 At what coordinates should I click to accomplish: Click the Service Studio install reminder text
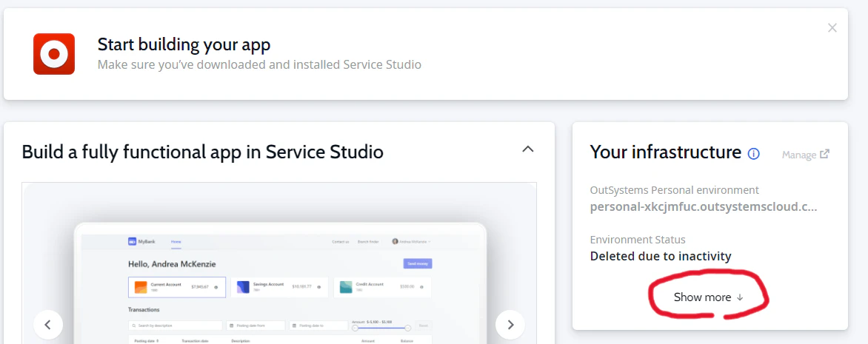(259, 64)
